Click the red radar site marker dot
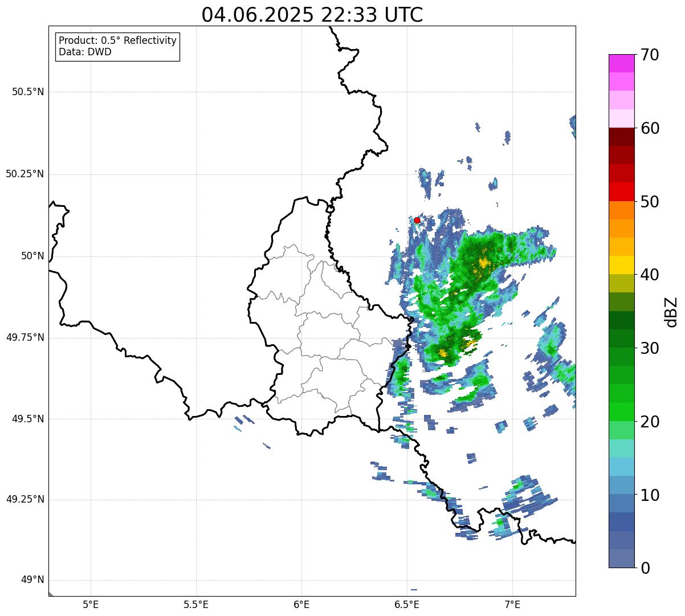 coord(417,221)
